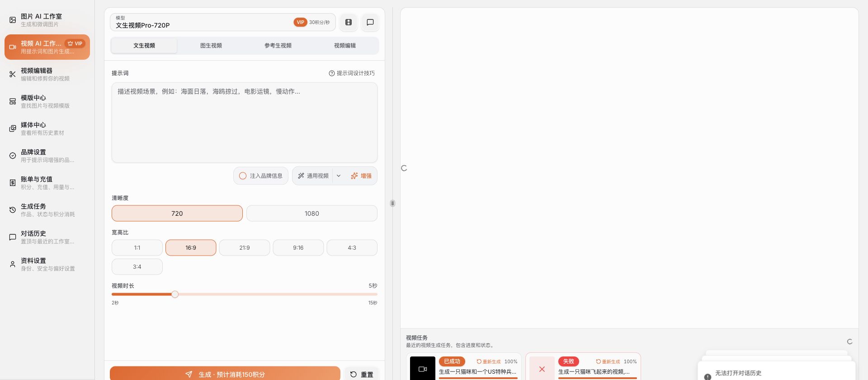The width and height of the screenshot is (868, 380).
Task: Switch to the 文生视频 tab
Action: (144, 46)
